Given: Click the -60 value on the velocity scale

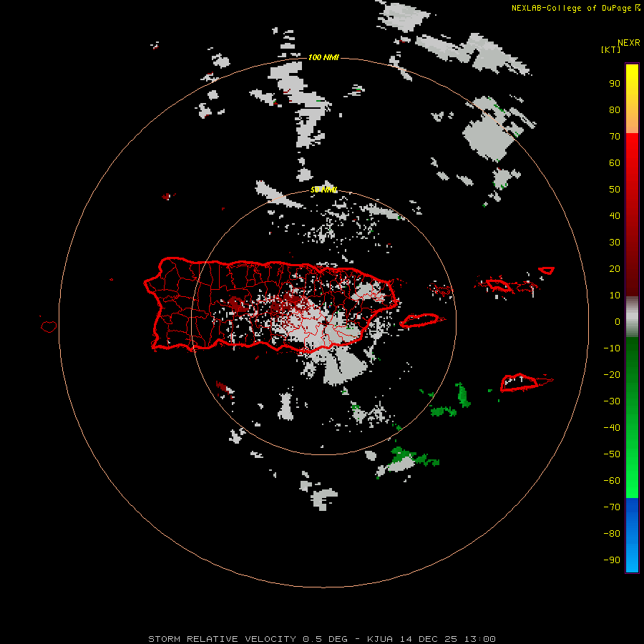Looking at the screenshot, I should (612, 481).
